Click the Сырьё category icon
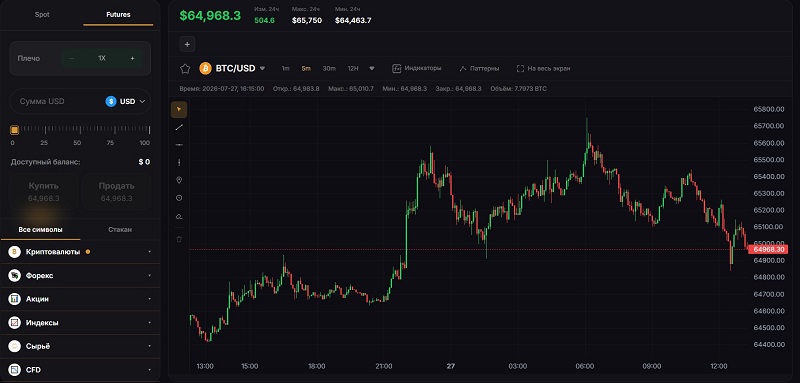The height and width of the screenshot is (383, 800). (14, 346)
